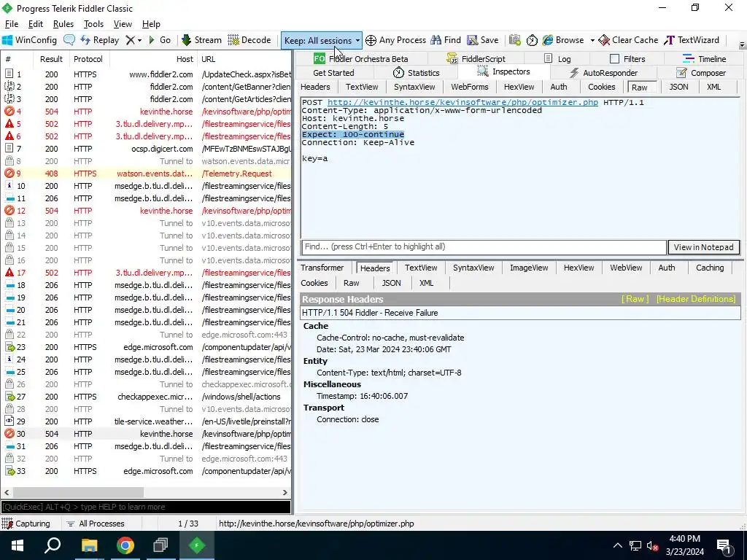Viewport: 747px width, 560px height.
Task: Click the QuickExec command box
Action: click(146, 507)
